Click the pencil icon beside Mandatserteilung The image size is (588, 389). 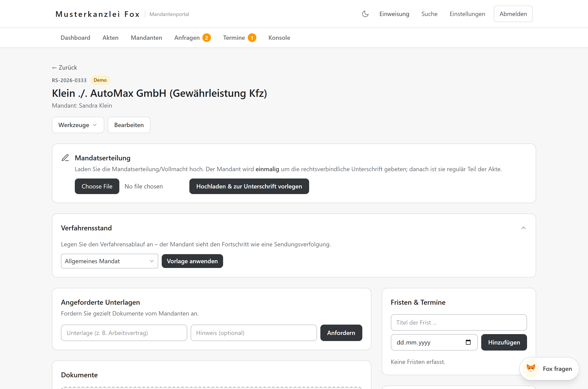pyautogui.click(x=65, y=158)
